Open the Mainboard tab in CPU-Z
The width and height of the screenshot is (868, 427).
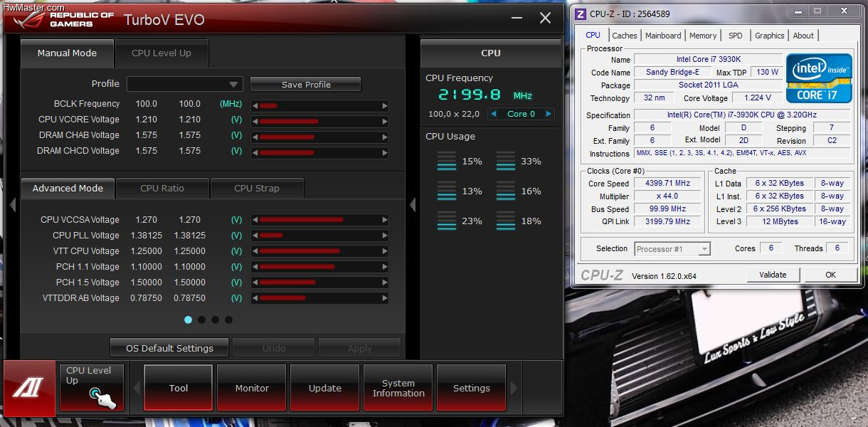(663, 36)
